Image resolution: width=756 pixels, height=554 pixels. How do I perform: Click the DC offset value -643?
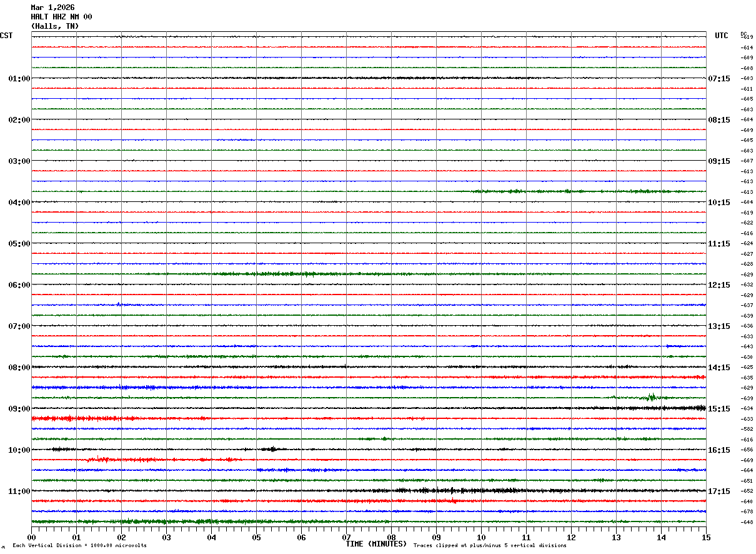(747, 346)
